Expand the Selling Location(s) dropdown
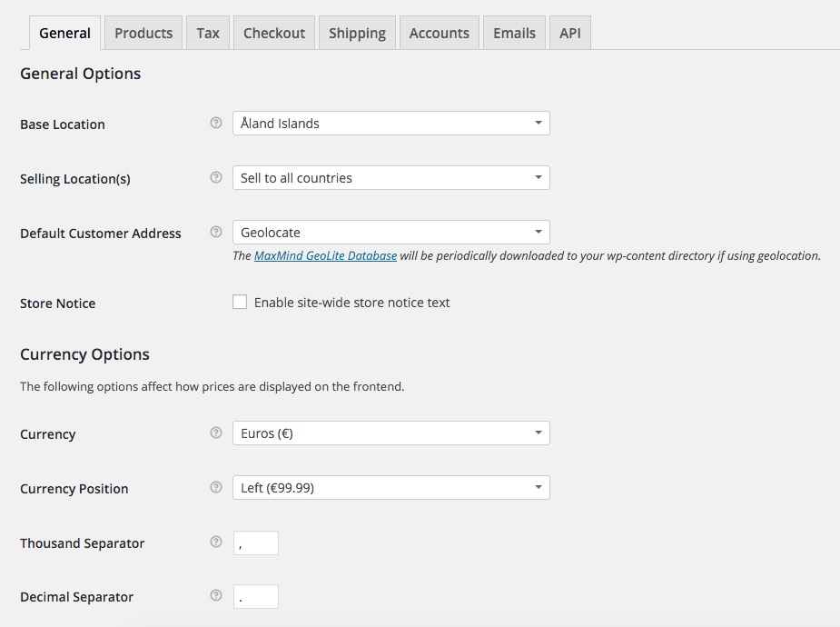 pyautogui.click(x=390, y=178)
